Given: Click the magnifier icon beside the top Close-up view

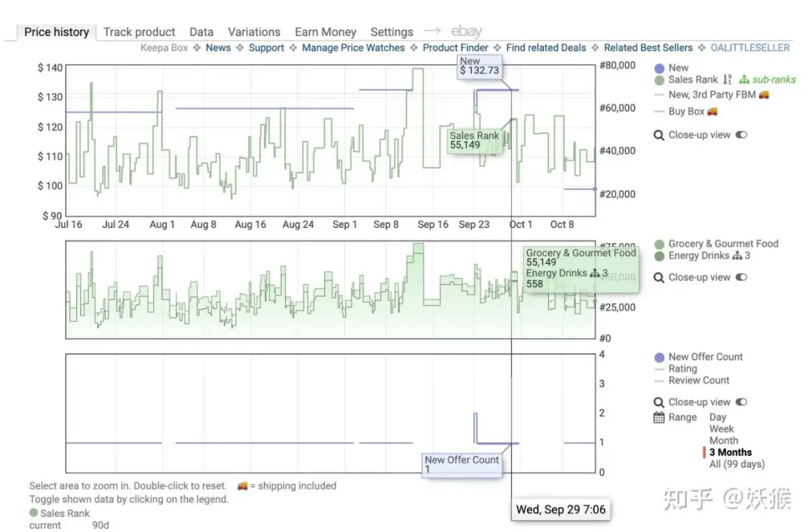Looking at the screenshot, I should click(659, 135).
